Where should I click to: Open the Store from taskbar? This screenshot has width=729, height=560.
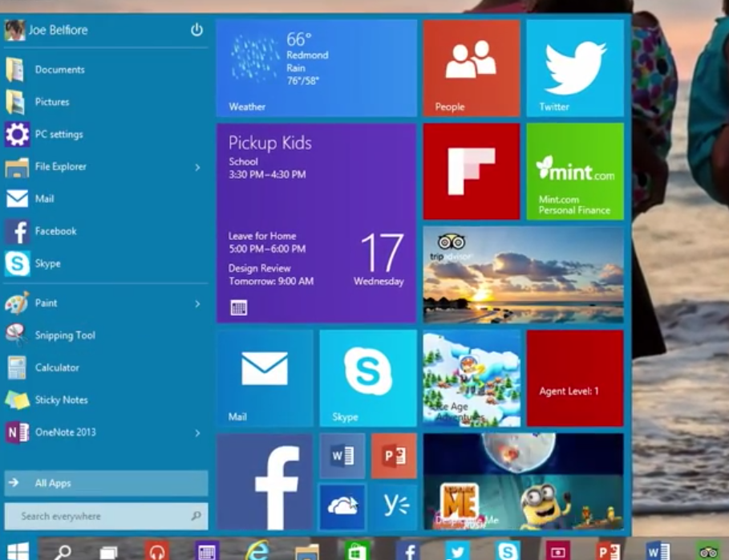click(357, 552)
